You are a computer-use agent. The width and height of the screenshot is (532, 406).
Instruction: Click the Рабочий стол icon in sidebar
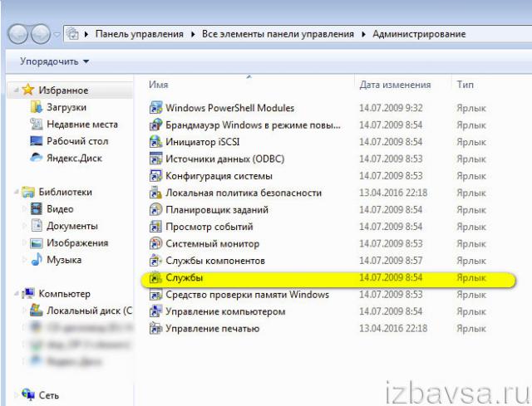point(37,141)
